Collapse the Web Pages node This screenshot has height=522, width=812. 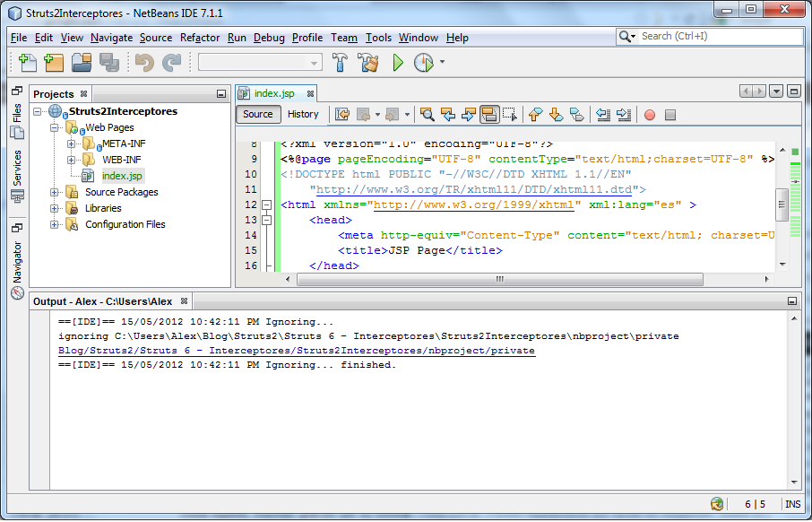point(56,127)
